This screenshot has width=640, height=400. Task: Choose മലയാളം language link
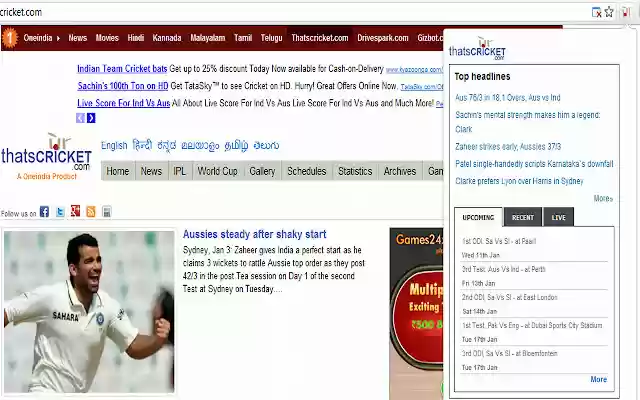(200, 146)
